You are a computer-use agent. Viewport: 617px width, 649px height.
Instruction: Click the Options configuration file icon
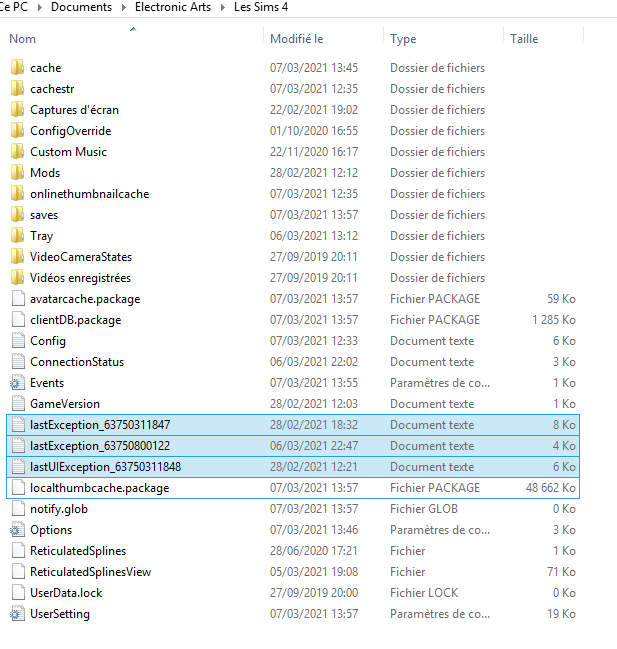click(16, 530)
